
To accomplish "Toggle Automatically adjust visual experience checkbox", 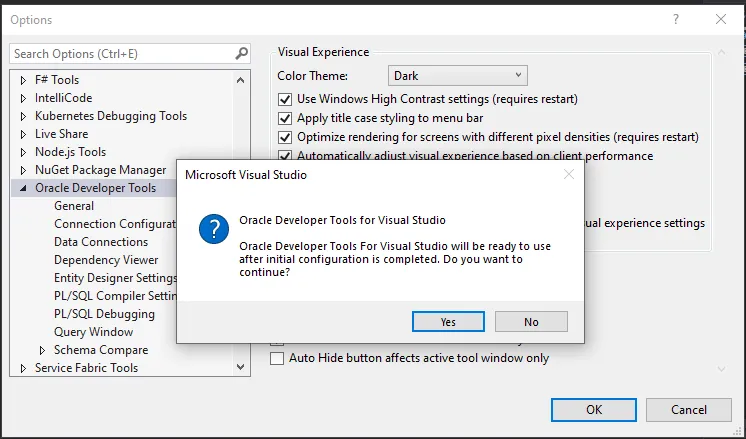I will pyautogui.click(x=285, y=156).
